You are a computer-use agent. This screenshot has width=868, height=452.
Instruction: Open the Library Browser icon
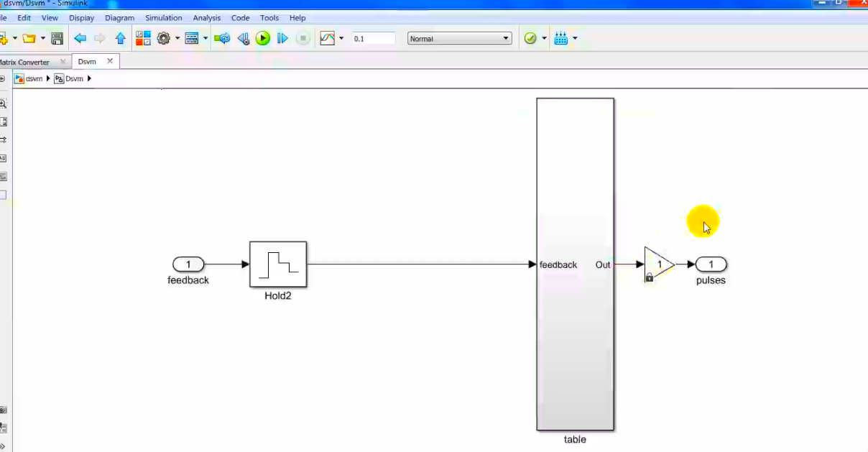coord(143,39)
